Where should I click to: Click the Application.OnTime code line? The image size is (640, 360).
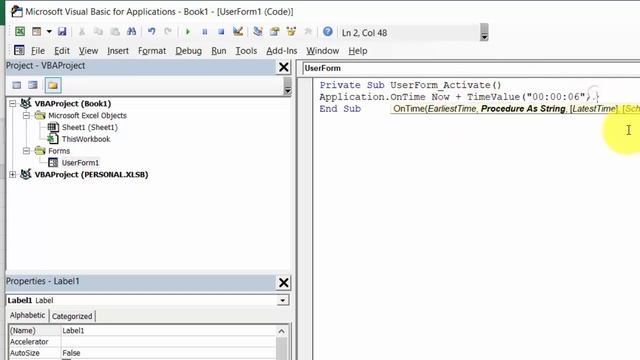tap(459, 97)
